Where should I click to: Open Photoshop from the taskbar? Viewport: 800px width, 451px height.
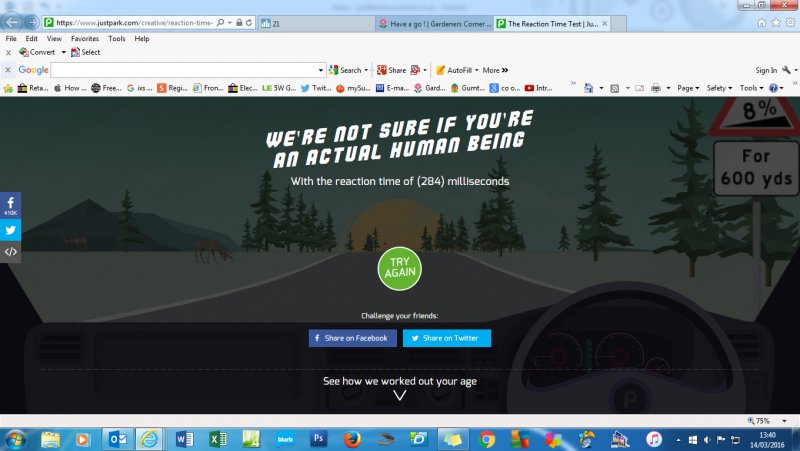tap(319, 439)
